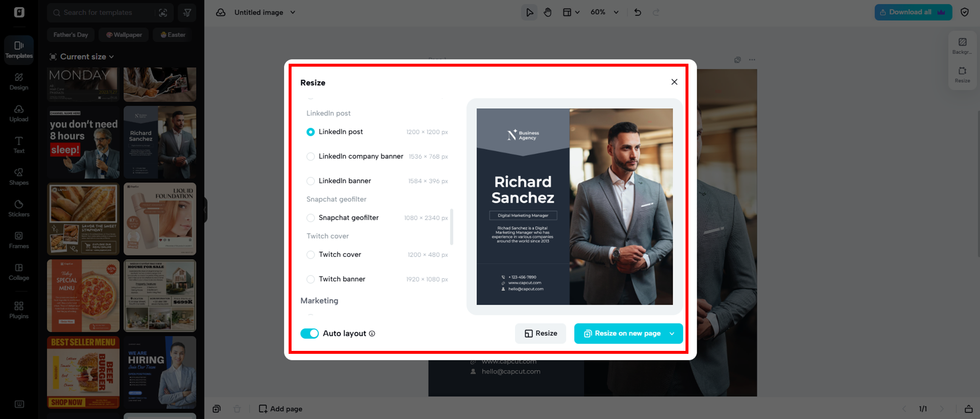Turn off the Auto layout switch

point(310,334)
